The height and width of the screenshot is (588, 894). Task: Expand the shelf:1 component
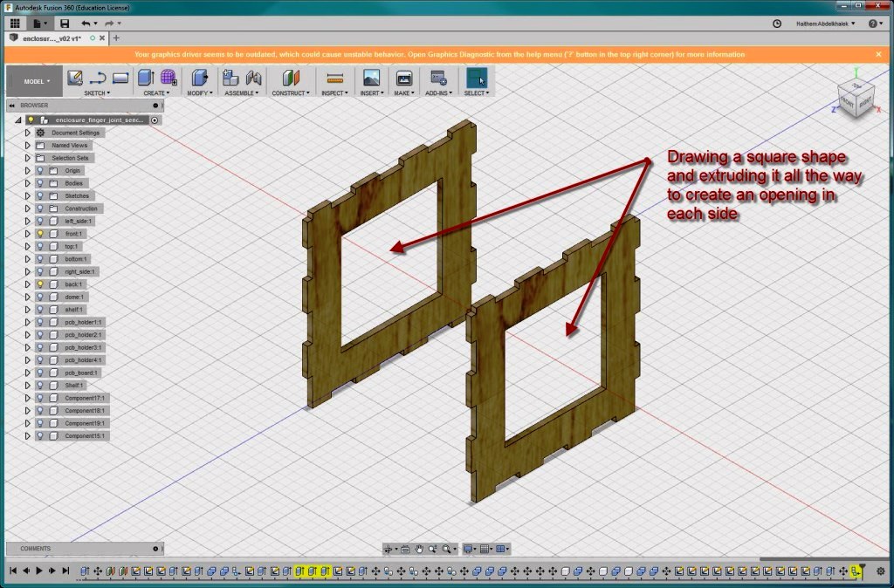coord(27,310)
